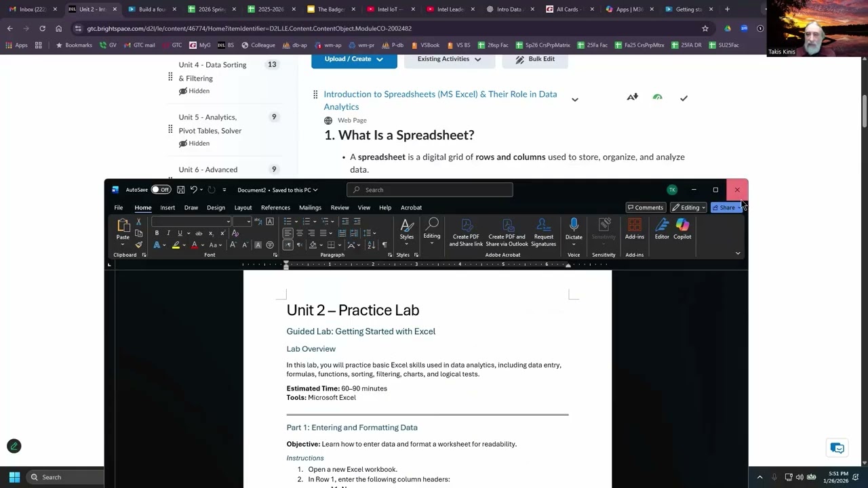This screenshot has width=868, height=488.
Task: Click the Copy icon
Action: pos(138,233)
